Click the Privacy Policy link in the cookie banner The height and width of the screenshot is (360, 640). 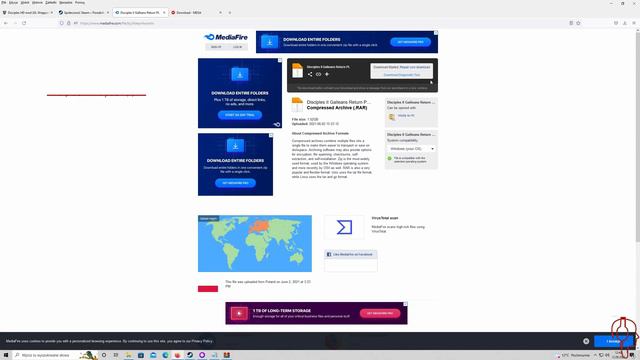pos(202,341)
